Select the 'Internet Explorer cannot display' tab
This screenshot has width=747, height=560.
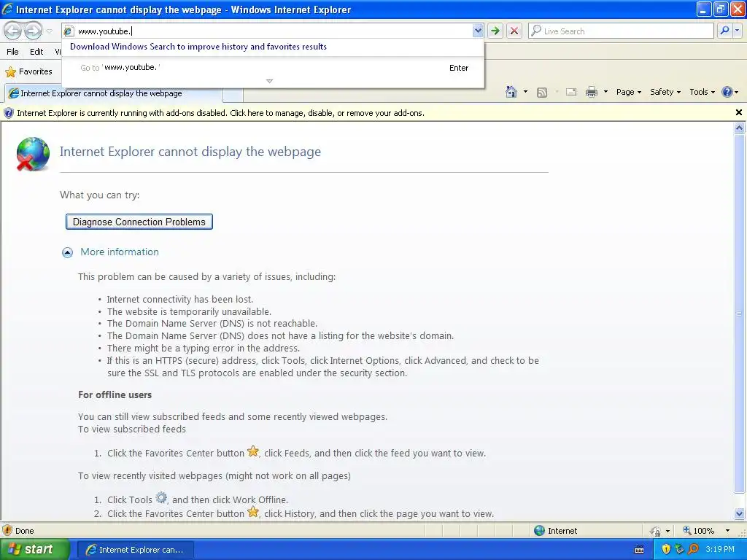coord(113,93)
